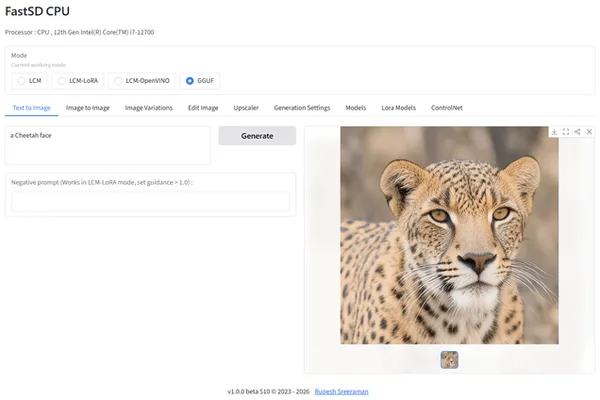Share the generated image
The width and height of the screenshot is (600, 400).
(x=577, y=132)
